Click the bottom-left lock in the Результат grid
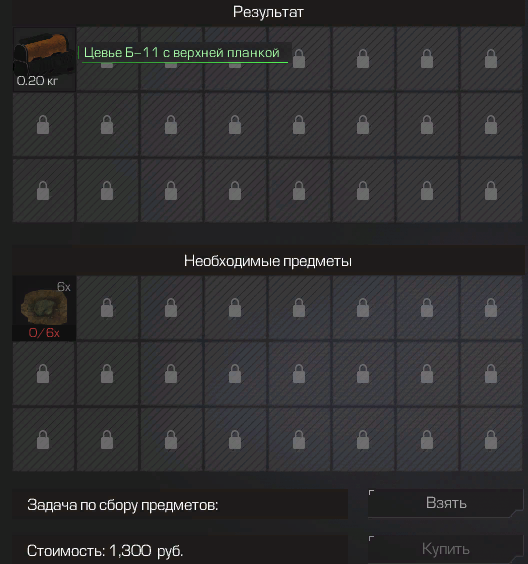 (43, 191)
